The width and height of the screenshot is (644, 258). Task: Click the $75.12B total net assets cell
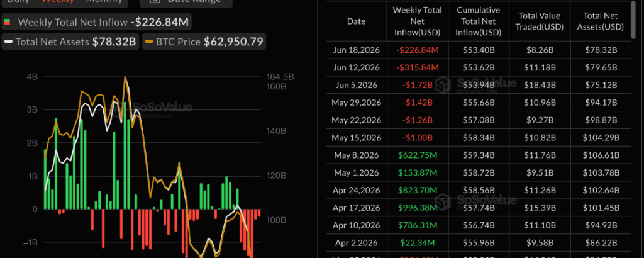(x=601, y=85)
